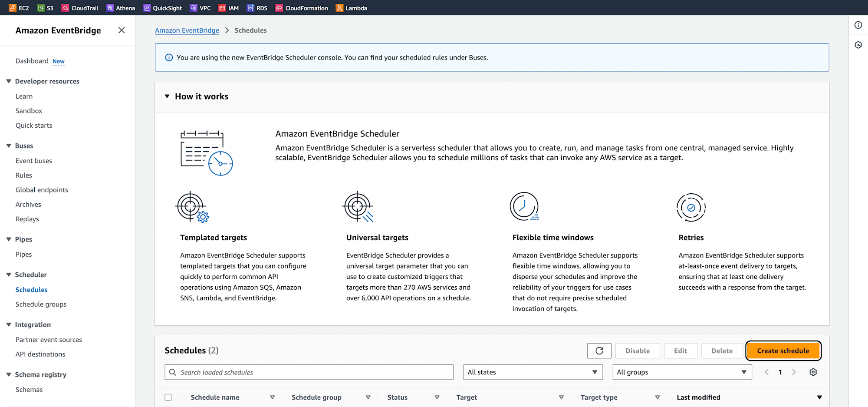The height and width of the screenshot is (407, 868).
Task: Sort by Status column
Action: click(x=437, y=397)
